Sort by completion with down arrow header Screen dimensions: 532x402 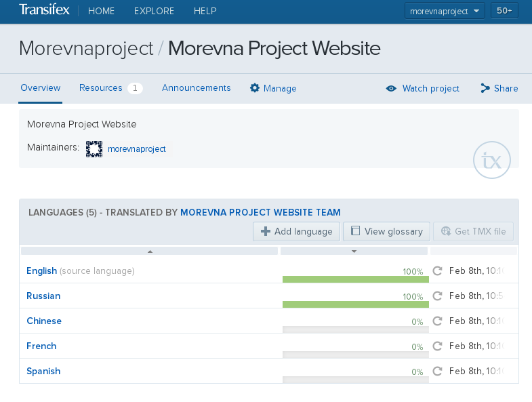point(354,252)
